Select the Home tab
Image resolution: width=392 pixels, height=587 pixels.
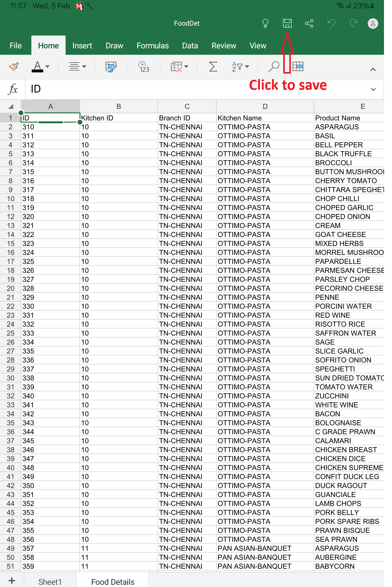pyautogui.click(x=48, y=45)
